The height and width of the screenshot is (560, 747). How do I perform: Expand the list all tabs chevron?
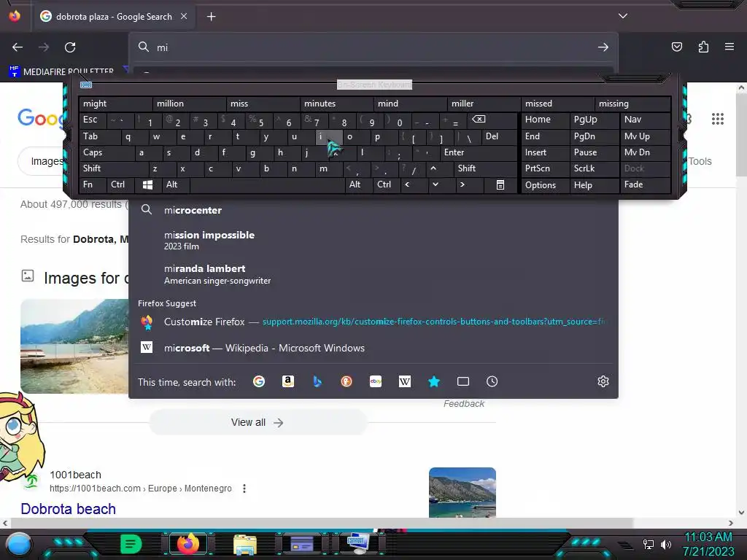pyautogui.click(x=623, y=16)
